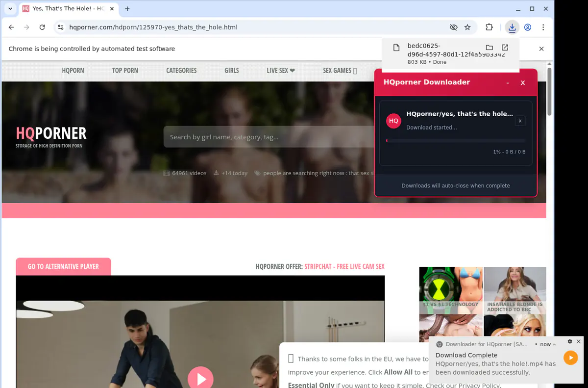
Task: Minimize the HQporner Downloader panel
Action: point(508,83)
